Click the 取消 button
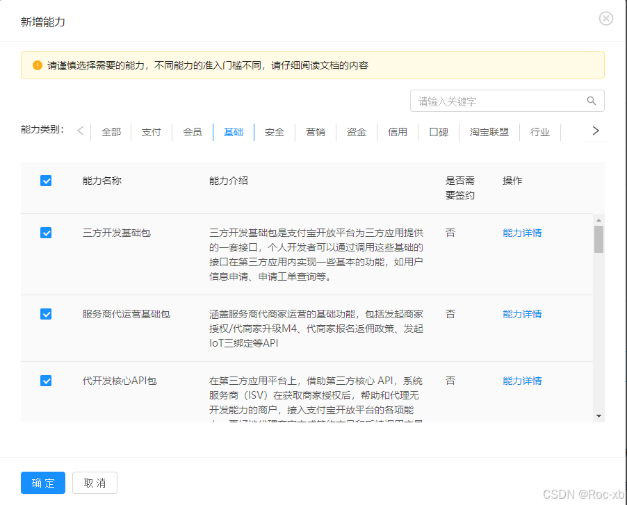 (x=95, y=483)
